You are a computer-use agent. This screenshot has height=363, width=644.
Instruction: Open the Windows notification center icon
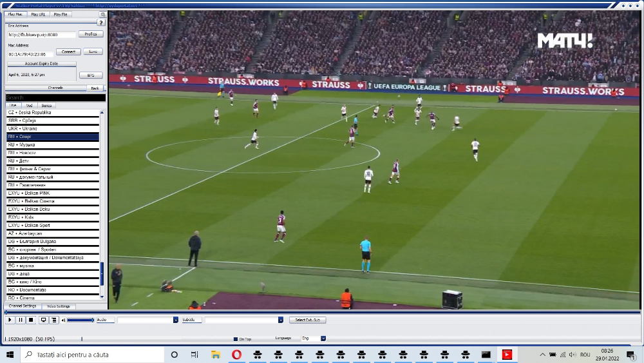631,355
